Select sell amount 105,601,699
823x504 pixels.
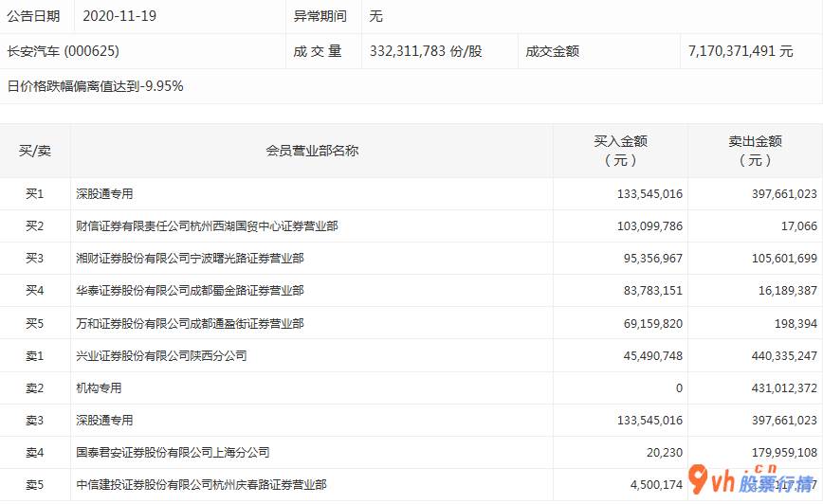click(784, 259)
